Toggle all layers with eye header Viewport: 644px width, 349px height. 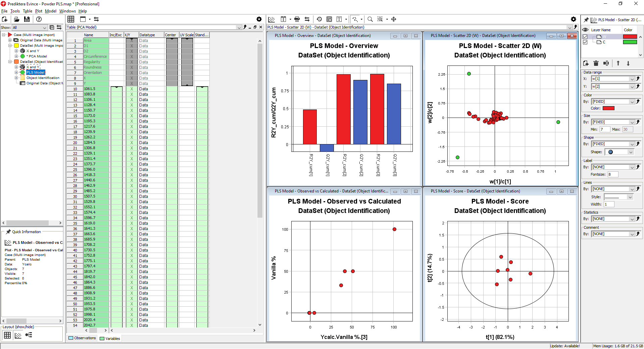click(586, 30)
